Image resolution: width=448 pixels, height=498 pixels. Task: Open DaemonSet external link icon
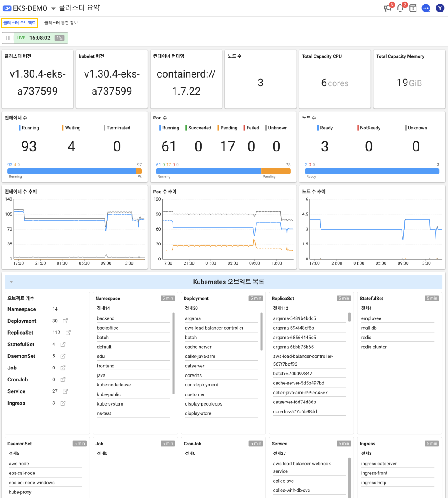pos(63,356)
